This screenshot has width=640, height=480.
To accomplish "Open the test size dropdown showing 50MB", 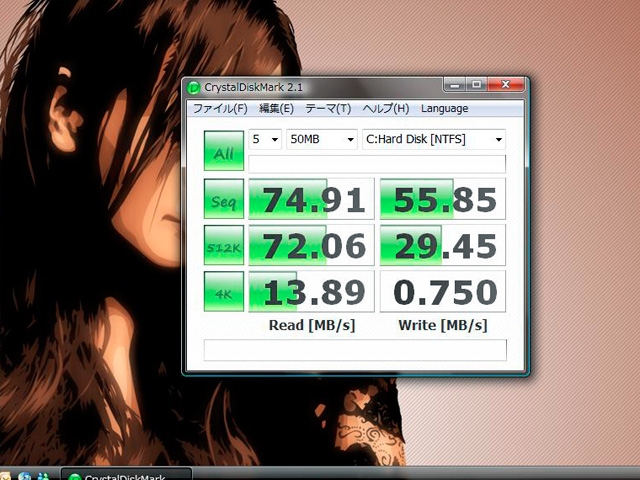I will (x=322, y=139).
